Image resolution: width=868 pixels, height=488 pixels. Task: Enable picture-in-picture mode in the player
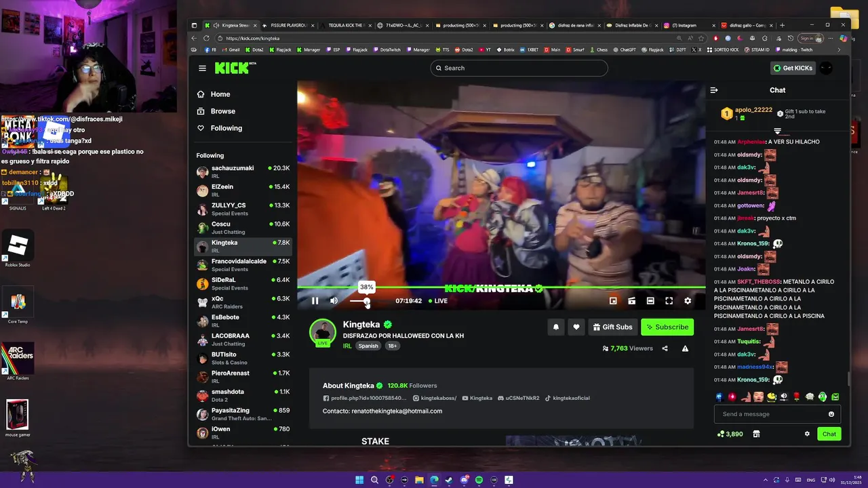point(613,301)
